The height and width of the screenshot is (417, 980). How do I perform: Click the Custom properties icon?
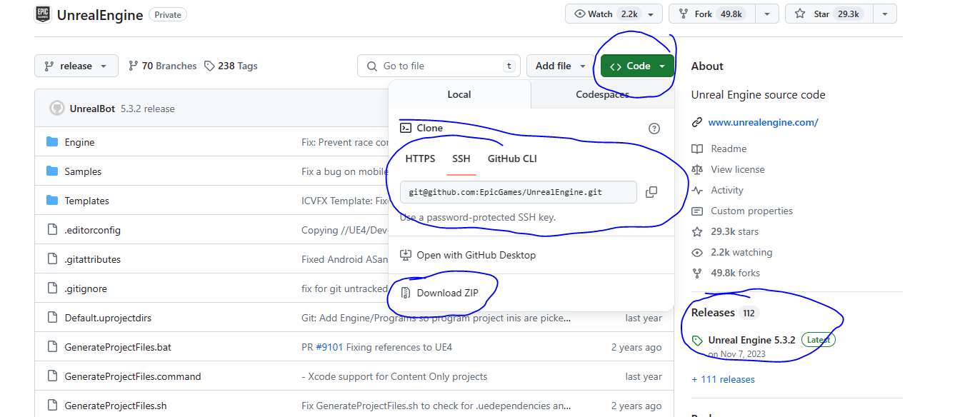(x=697, y=211)
